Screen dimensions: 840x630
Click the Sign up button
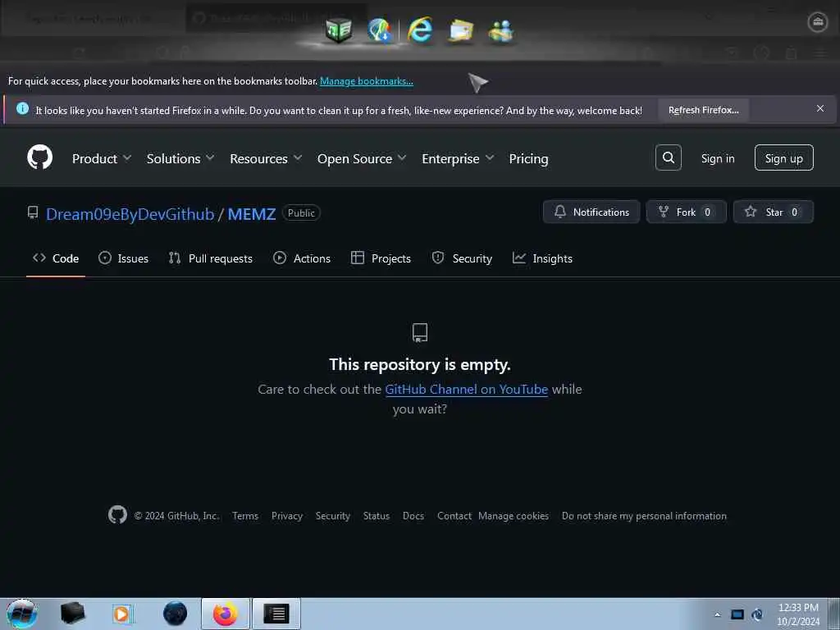click(x=783, y=157)
